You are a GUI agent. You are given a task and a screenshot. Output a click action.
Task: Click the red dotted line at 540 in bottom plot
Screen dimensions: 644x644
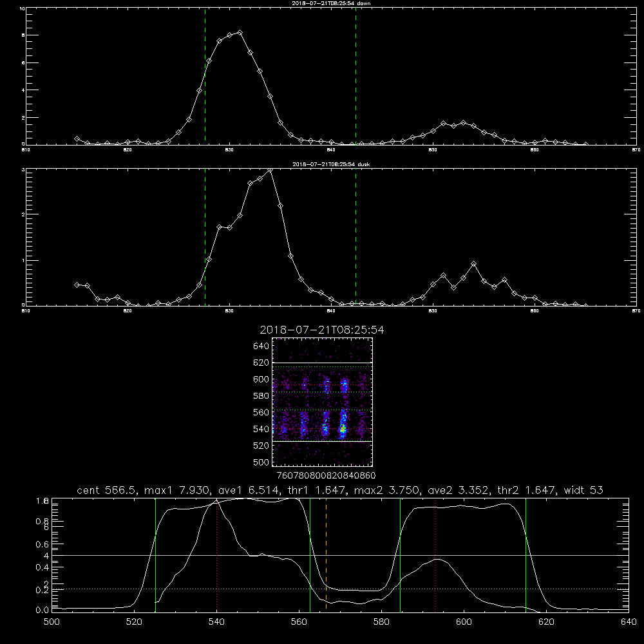pos(216,554)
